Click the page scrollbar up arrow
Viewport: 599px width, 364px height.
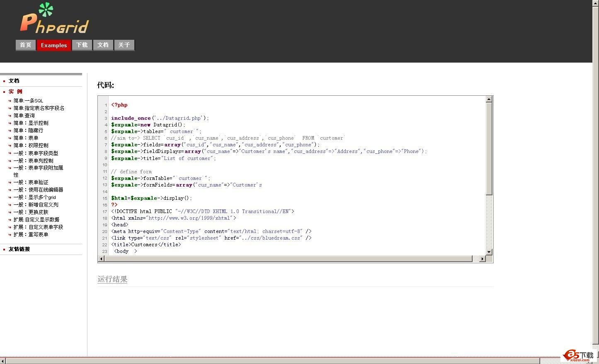595,3
